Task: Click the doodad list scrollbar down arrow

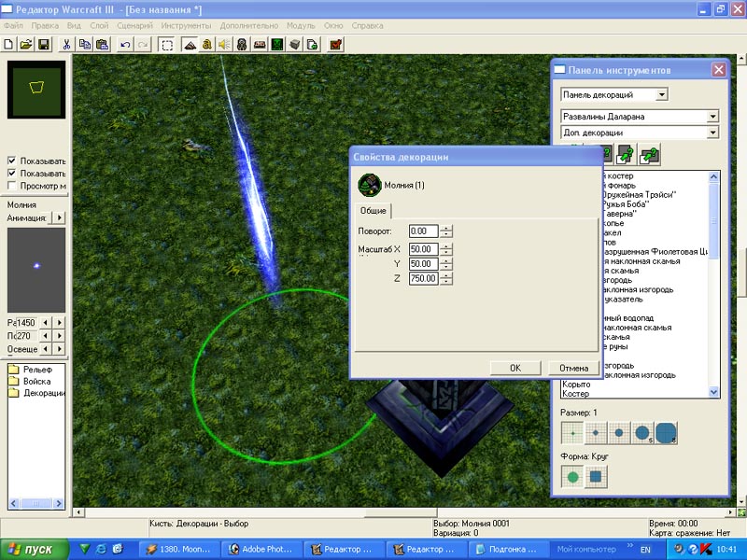Action: [x=713, y=392]
